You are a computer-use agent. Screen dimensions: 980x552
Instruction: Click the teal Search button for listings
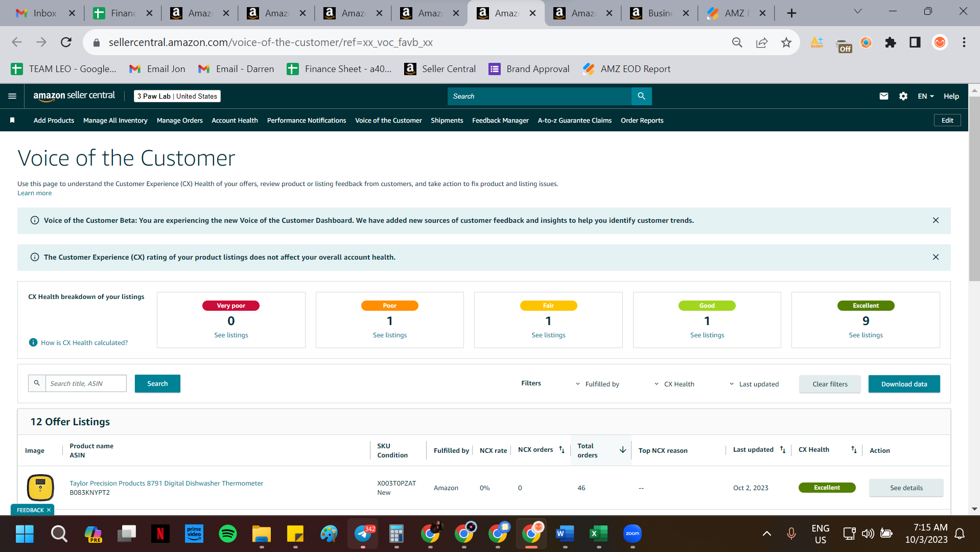157,383
